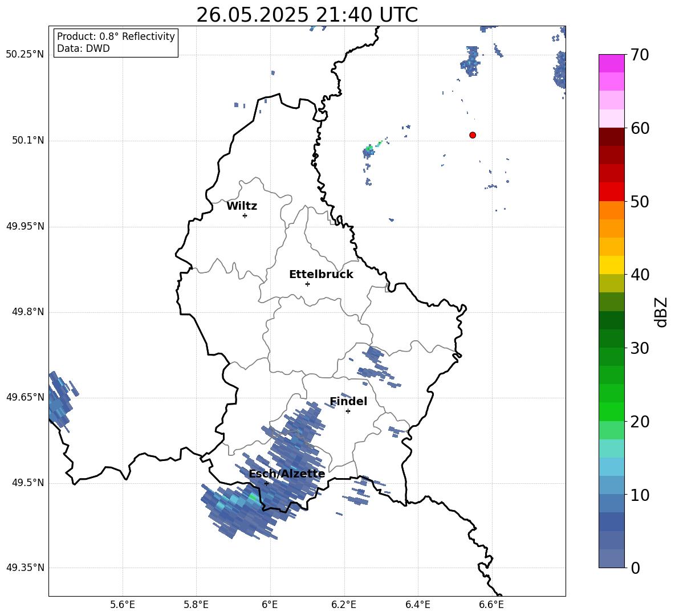Click the 49.65°N latitude label
675x616 pixels.
click(x=25, y=397)
